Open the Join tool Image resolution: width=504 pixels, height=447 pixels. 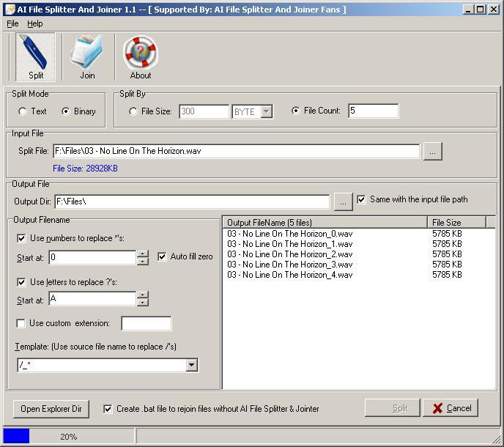(x=87, y=56)
